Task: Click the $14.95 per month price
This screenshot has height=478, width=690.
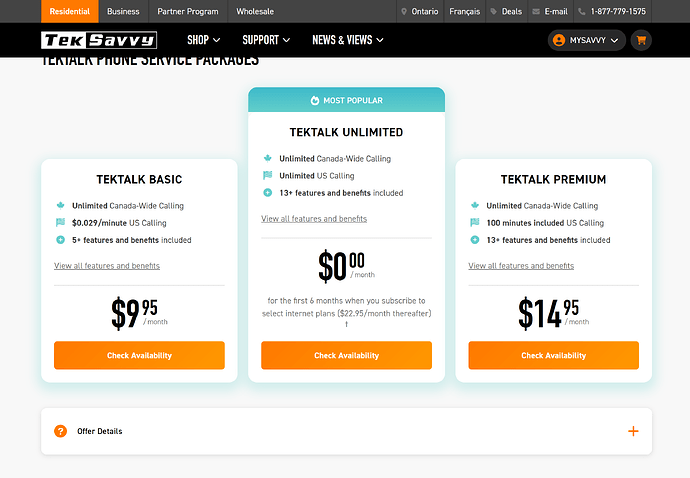Action: (554, 313)
